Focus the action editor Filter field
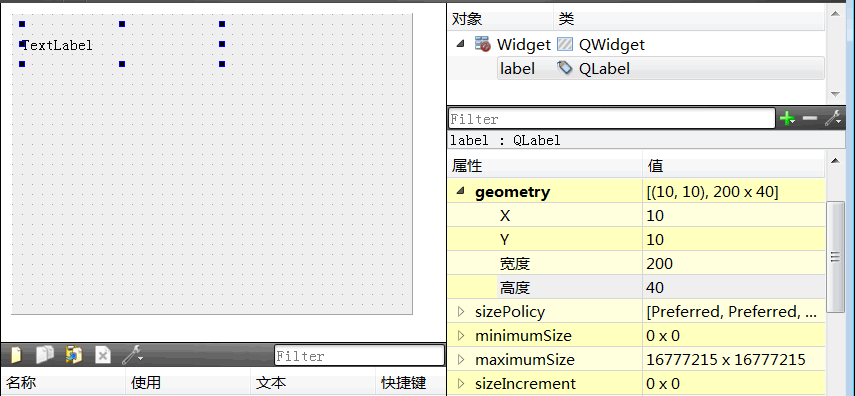 point(359,356)
